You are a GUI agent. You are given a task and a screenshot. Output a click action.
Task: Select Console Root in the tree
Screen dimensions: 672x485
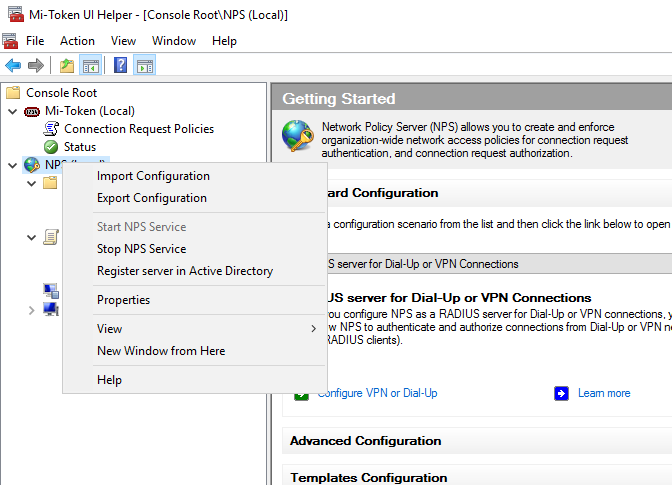point(62,93)
